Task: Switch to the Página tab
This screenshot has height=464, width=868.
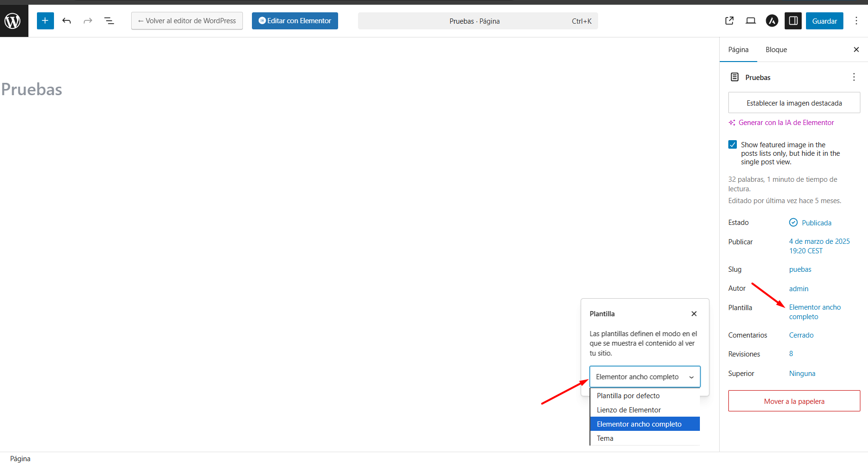Action: 738,50
